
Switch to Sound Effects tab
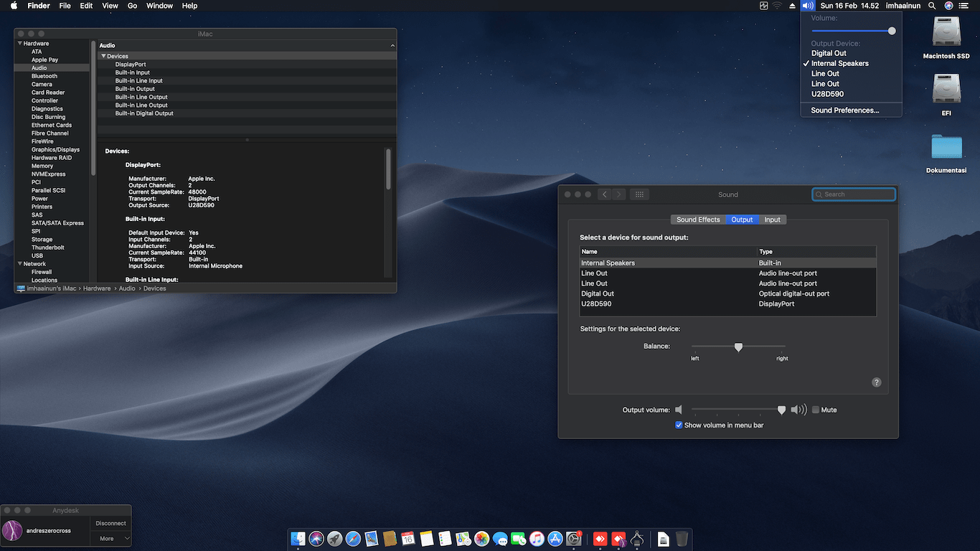tap(698, 220)
